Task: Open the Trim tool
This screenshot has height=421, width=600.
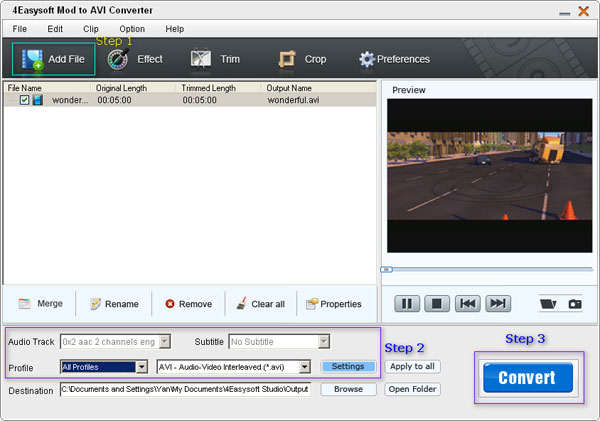Action: (x=215, y=59)
